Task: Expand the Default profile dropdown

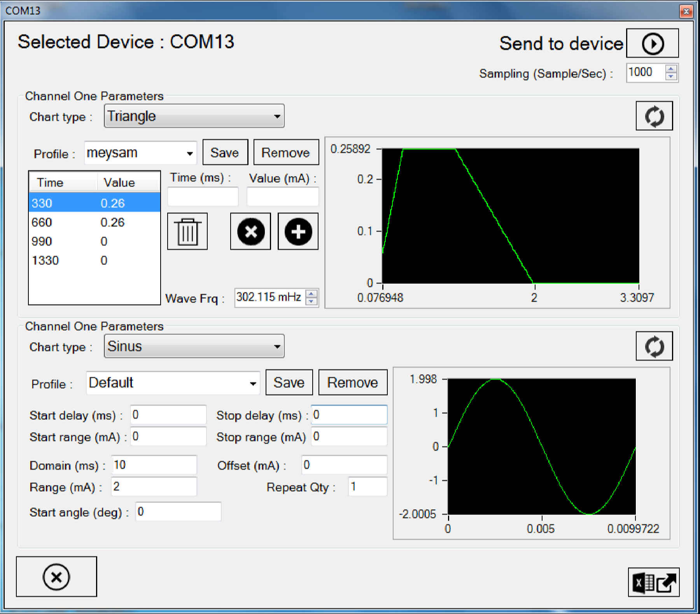Action: coord(253,384)
